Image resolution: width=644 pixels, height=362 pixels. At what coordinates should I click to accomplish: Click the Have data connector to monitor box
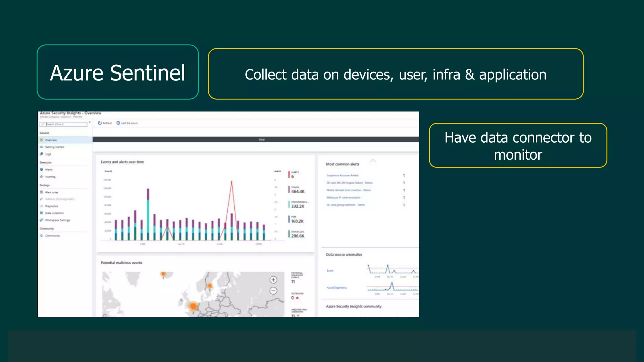click(518, 145)
